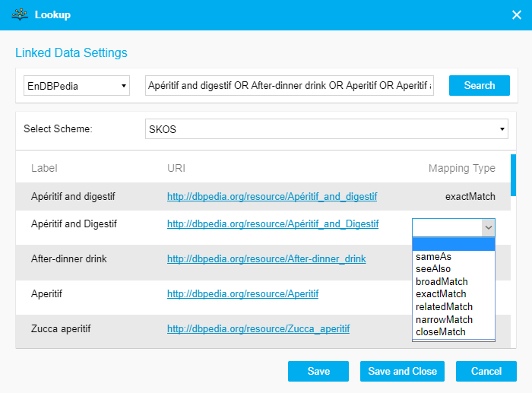
Task: Open the Aperitif resource link
Action: point(242,293)
